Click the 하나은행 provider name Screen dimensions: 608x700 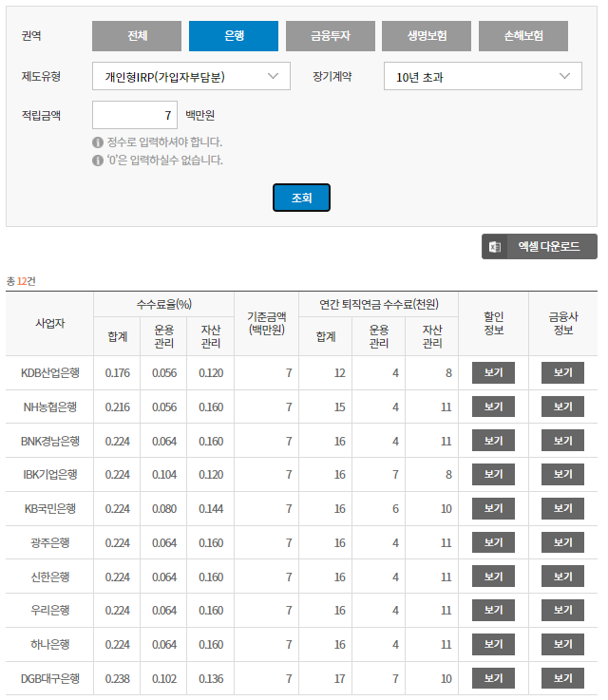[x=50, y=644]
